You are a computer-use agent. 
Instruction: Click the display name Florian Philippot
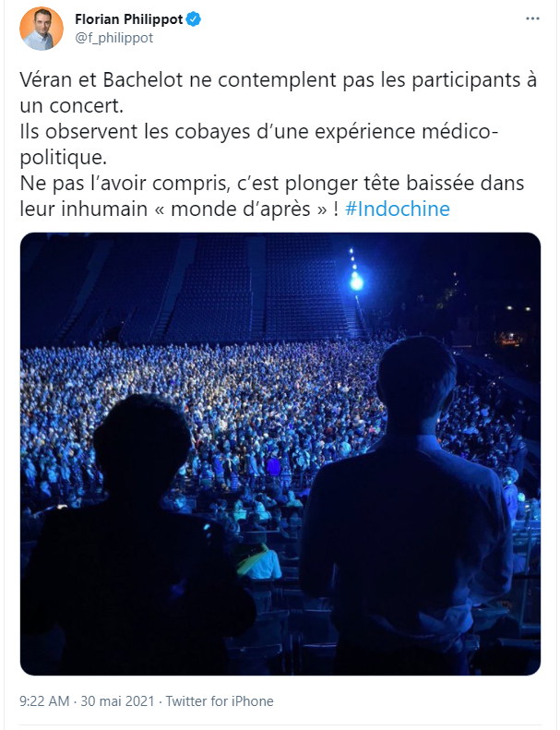[x=129, y=19]
